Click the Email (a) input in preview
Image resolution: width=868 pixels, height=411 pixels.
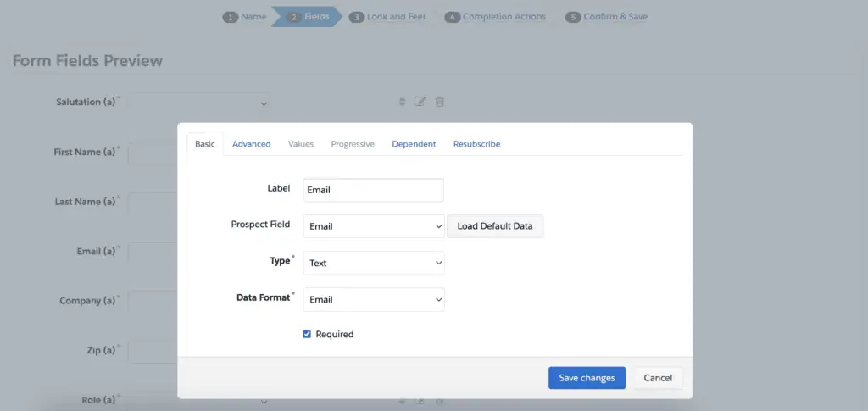click(153, 253)
